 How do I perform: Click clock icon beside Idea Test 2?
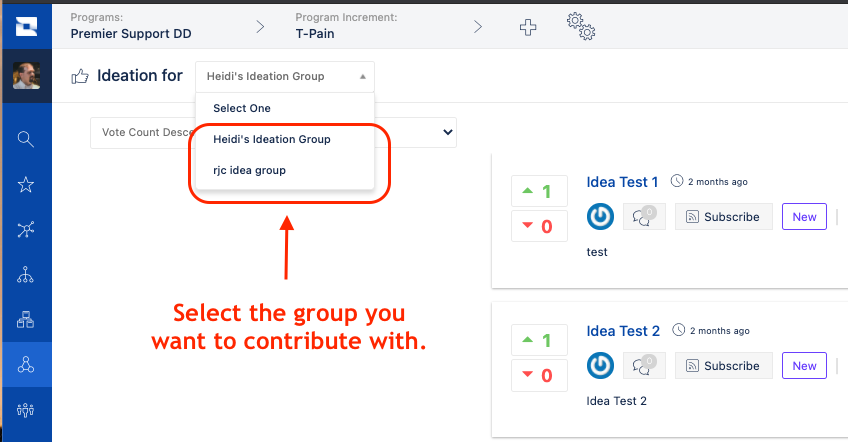pyautogui.click(x=679, y=330)
